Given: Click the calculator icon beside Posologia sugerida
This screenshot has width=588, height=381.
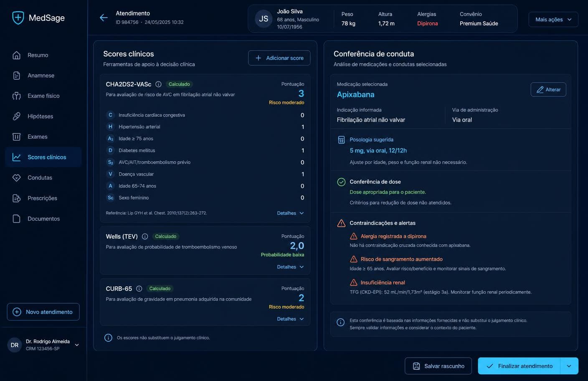Looking at the screenshot, I should pos(341,140).
